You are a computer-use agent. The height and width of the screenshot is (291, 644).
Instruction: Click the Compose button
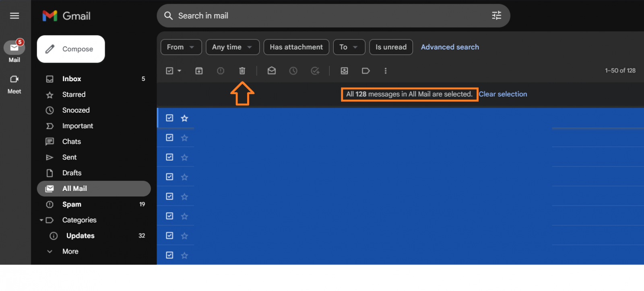pos(71,49)
